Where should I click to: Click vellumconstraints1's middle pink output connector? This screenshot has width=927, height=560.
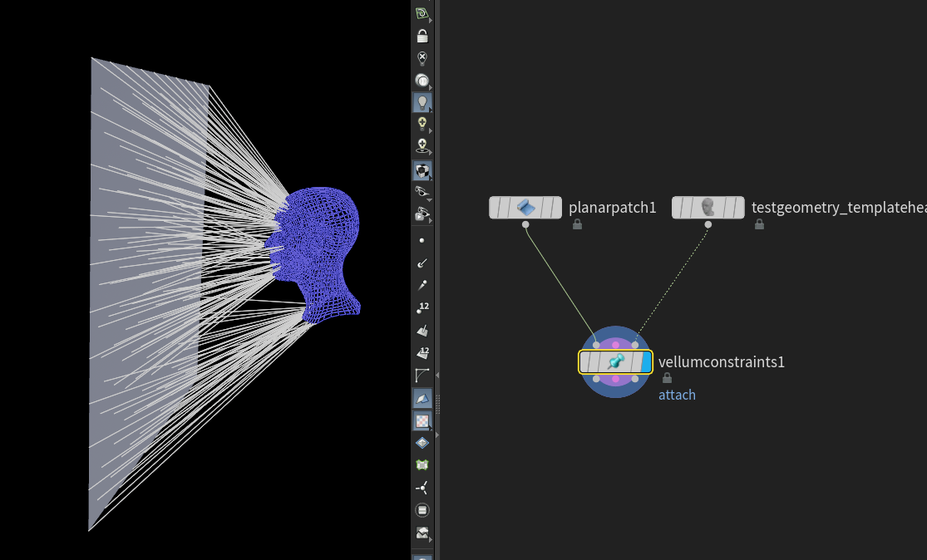point(615,379)
